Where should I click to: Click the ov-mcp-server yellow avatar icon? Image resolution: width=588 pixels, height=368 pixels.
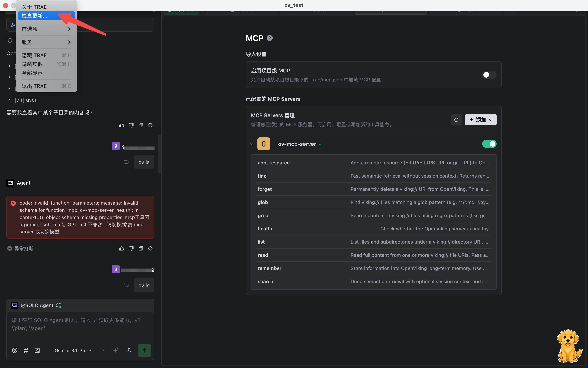click(x=264, y=144)
